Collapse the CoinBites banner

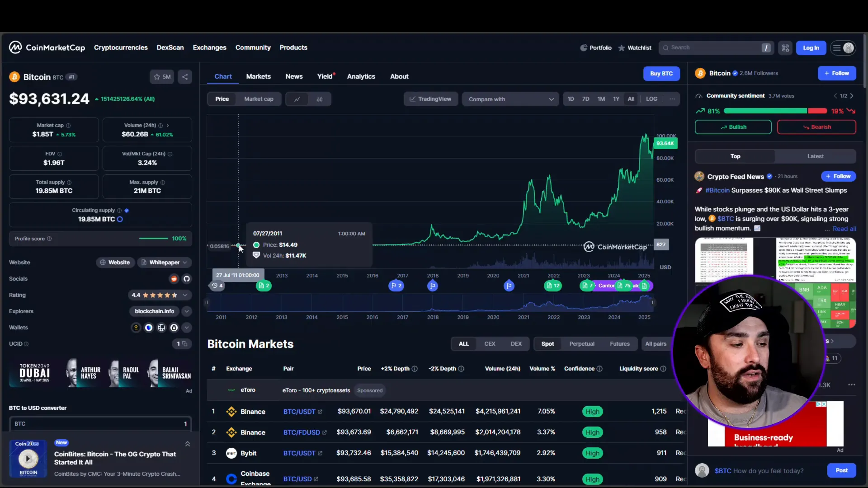[188, 444]
